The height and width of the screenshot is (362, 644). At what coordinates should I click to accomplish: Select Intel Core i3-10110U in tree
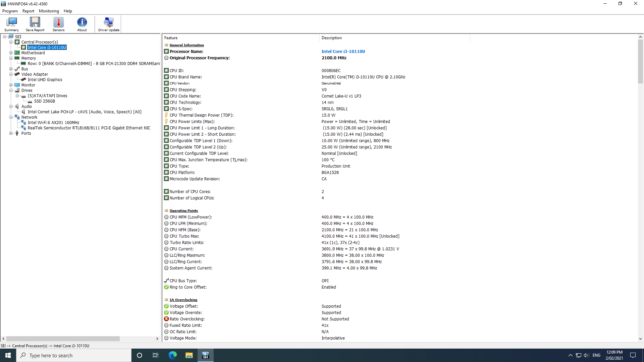click(x=47, y=48)
